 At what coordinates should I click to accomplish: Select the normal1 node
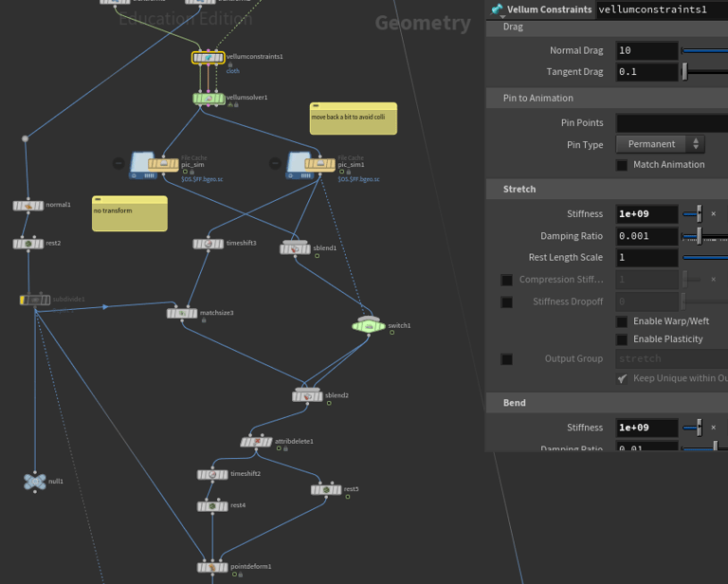pos(28,205)
